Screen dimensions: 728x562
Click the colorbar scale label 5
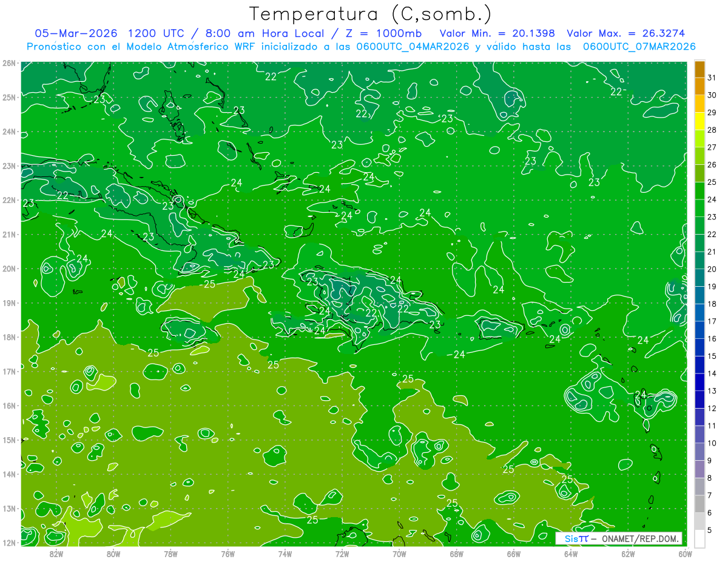[x=710, y=530]
